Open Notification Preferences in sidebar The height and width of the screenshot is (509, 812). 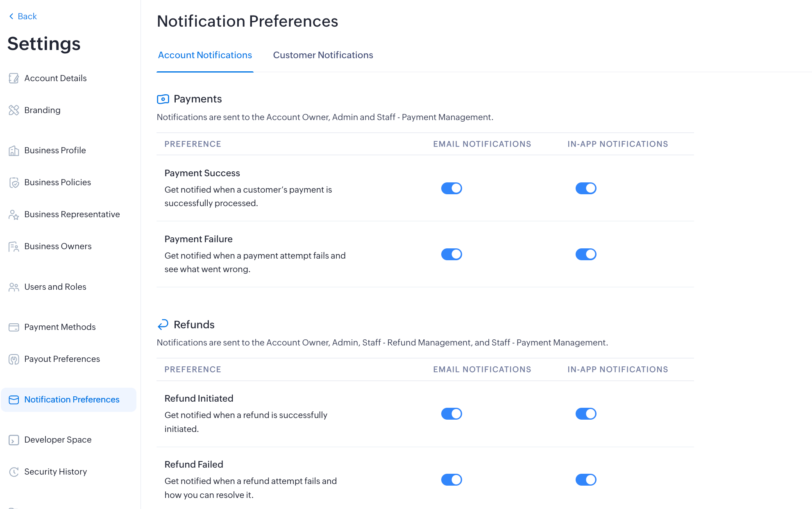72,400
